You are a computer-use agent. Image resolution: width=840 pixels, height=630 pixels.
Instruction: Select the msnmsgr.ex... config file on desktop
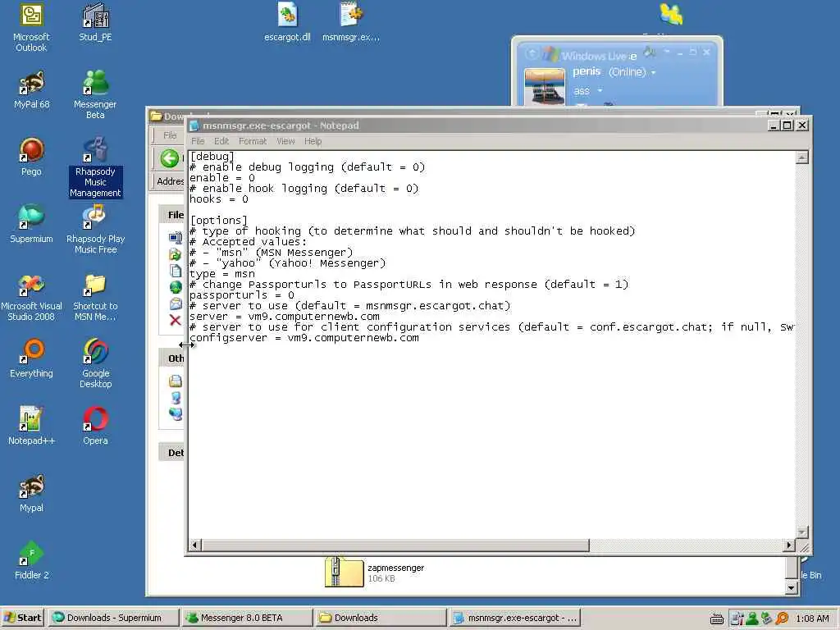click(x=351, y=22)
